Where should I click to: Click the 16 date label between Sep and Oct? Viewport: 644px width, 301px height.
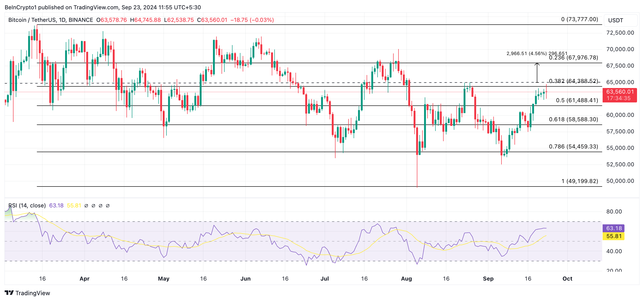pos(528,278)
